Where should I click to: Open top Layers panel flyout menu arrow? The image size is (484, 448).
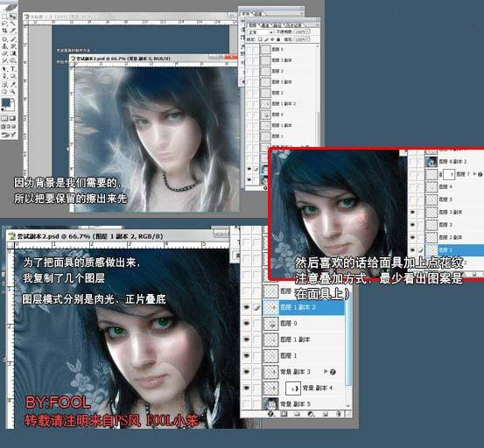(x=317, y=25)
